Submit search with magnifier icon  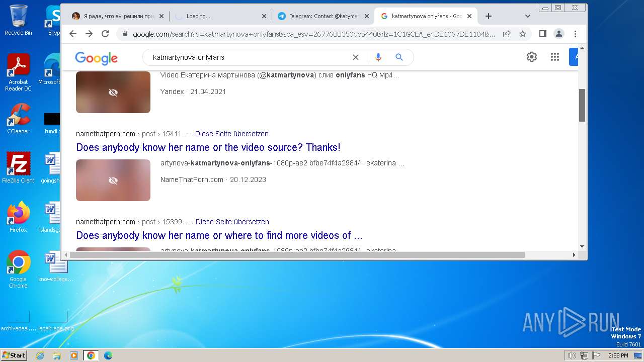399,57
